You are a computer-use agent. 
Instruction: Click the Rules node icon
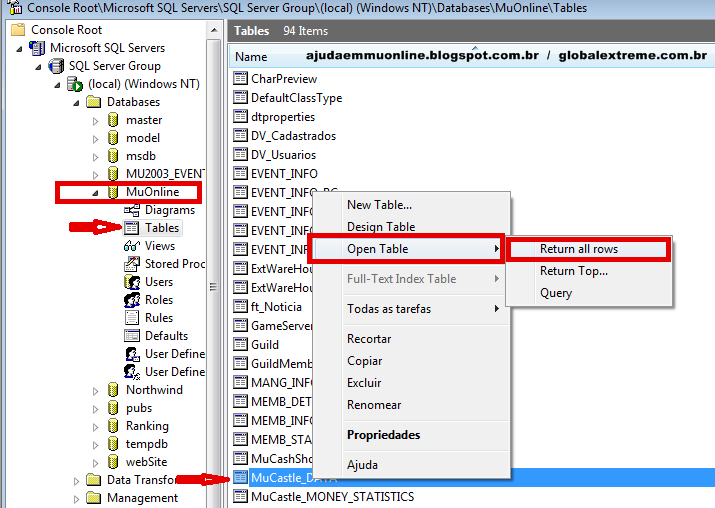[x=132, y=318]
